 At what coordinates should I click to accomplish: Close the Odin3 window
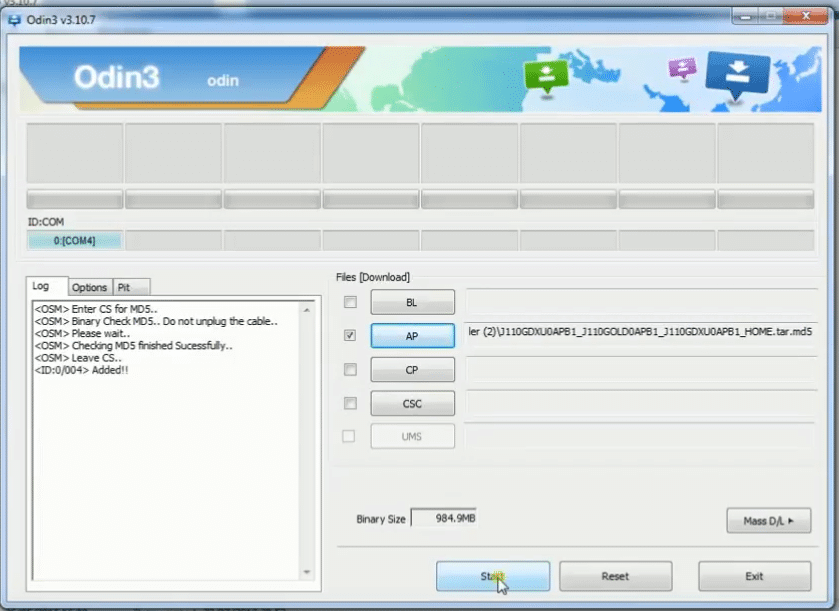point(805,17)
